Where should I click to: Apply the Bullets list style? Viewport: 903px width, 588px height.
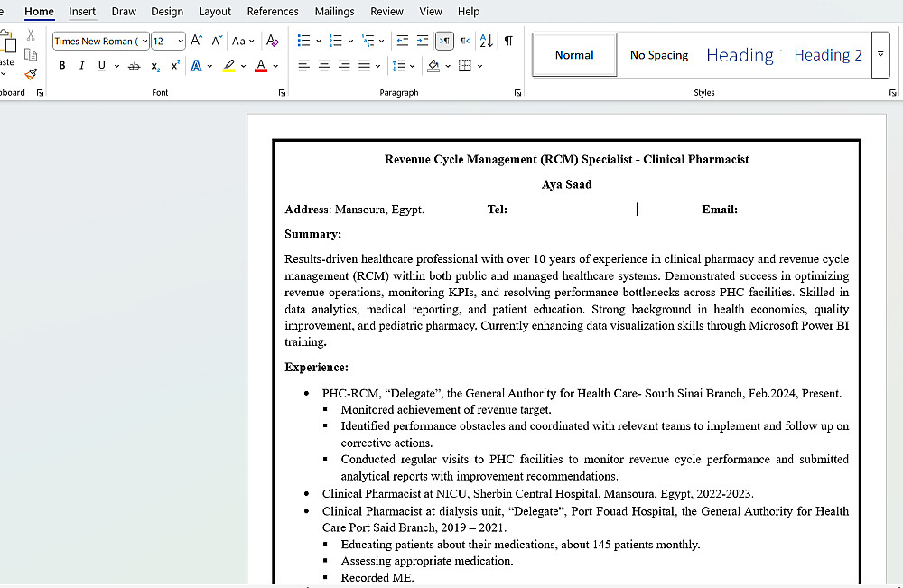point(303,41)
